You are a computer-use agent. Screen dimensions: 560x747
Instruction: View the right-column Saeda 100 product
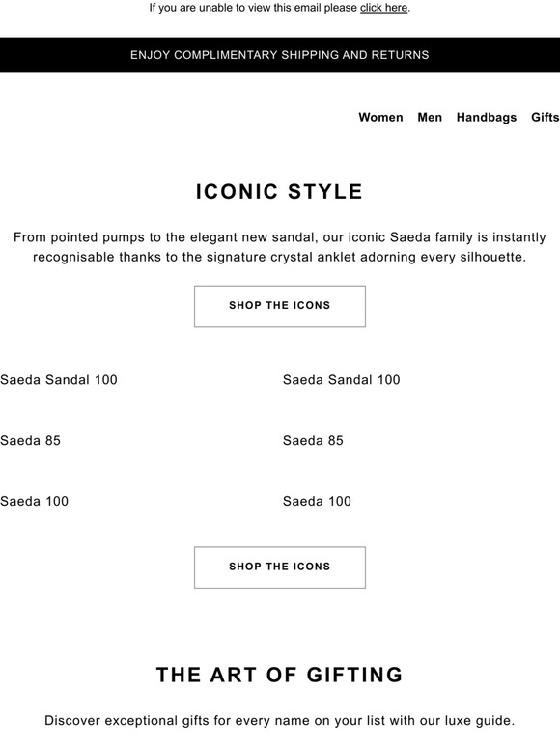pos(317,501)
